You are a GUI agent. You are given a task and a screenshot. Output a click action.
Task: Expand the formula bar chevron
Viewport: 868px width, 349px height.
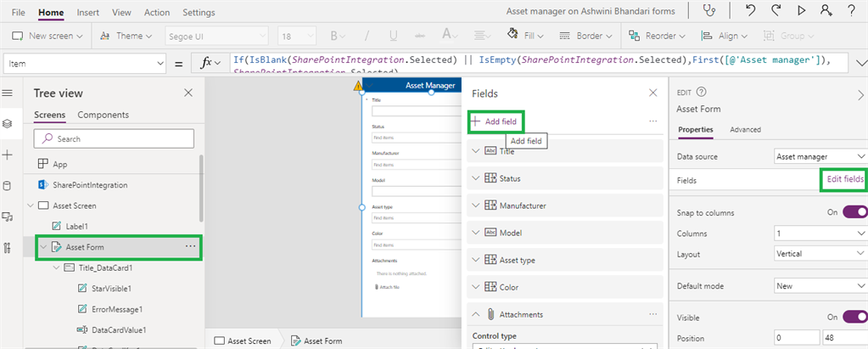(x=861, y=63)
